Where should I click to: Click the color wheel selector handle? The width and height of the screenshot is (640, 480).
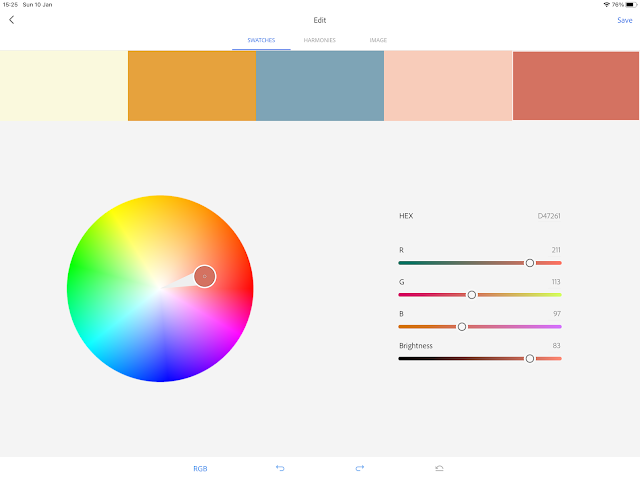pyautogui.click(x=204, y=276)
